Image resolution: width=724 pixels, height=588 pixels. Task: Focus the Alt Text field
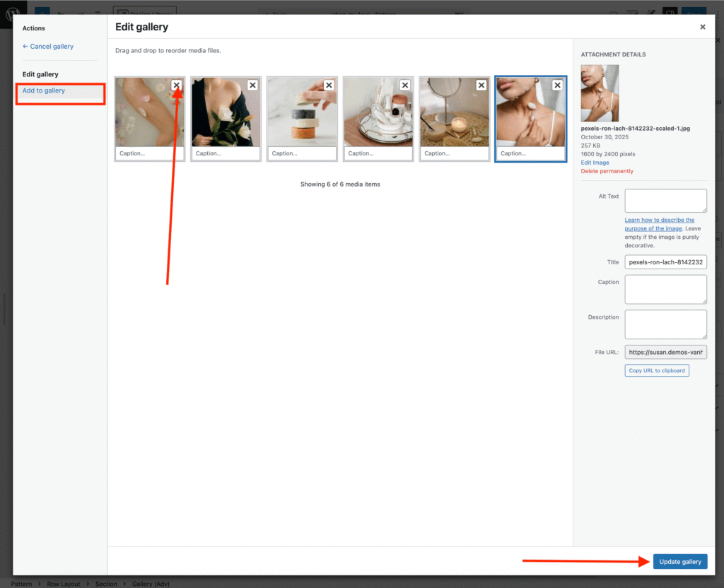[x=665, y=201]
